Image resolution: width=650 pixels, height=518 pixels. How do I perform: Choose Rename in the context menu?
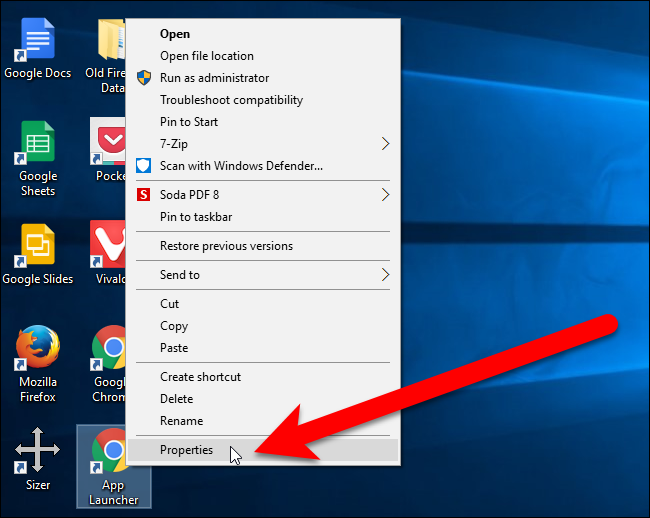(263, 421)
